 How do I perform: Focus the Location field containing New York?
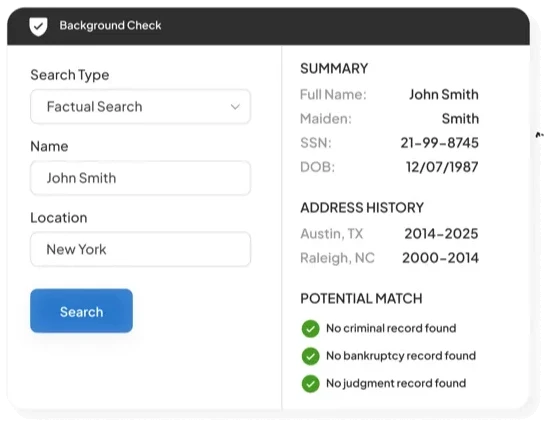click(140, 249)
